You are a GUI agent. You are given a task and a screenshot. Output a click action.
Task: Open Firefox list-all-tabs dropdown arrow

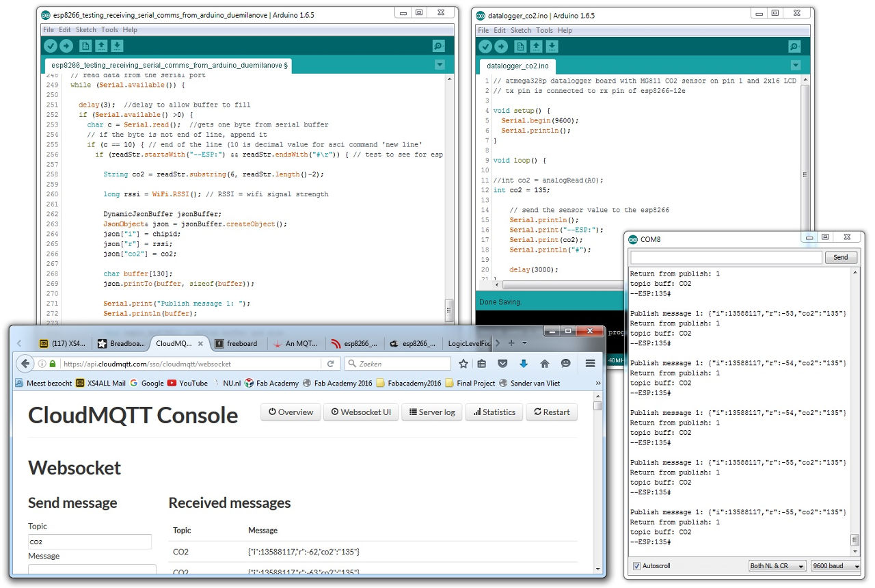[x=524, y=343]
